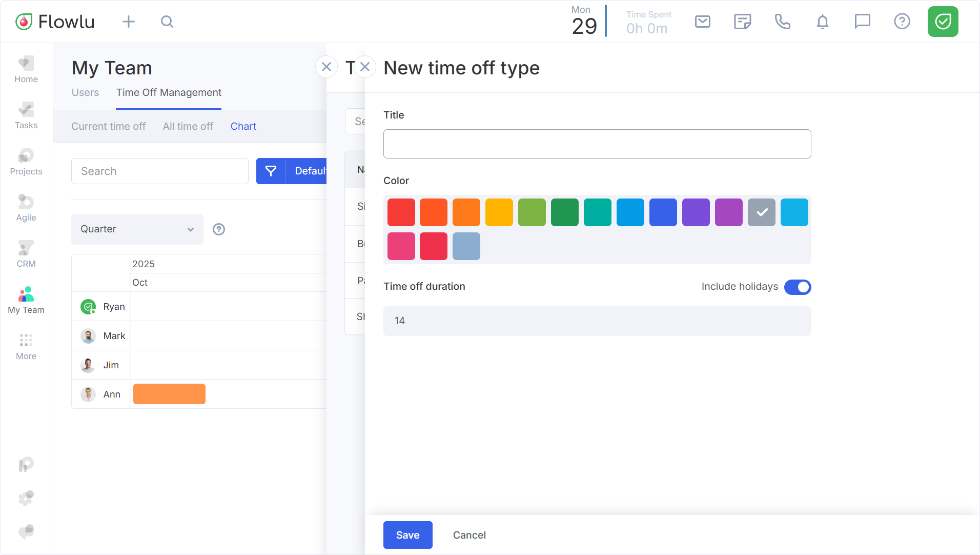This screenshot has width=980, height=555.
Task: Open the chat messages icon
Action: pyautogui.click(x=862, y=22)
